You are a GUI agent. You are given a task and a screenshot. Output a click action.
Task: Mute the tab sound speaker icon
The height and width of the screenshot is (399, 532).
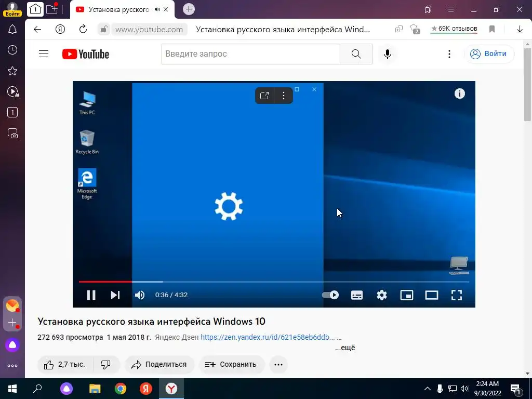click(157, 9)
